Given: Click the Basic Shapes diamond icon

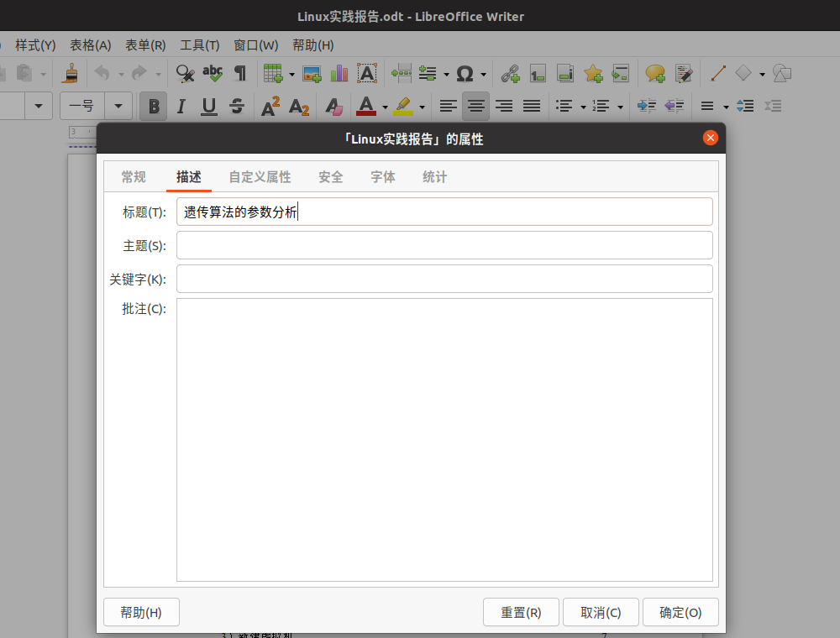Looking at the screenshot, I should pos(743,73).
